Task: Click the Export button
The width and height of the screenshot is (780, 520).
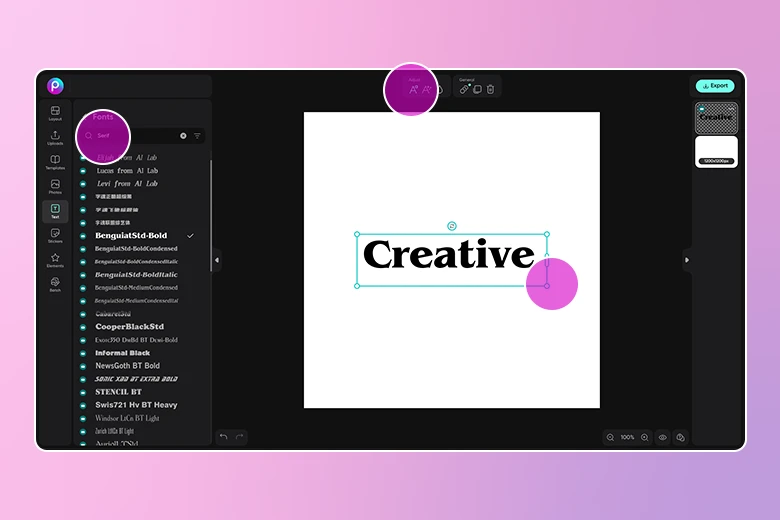Action: (715, 86)
